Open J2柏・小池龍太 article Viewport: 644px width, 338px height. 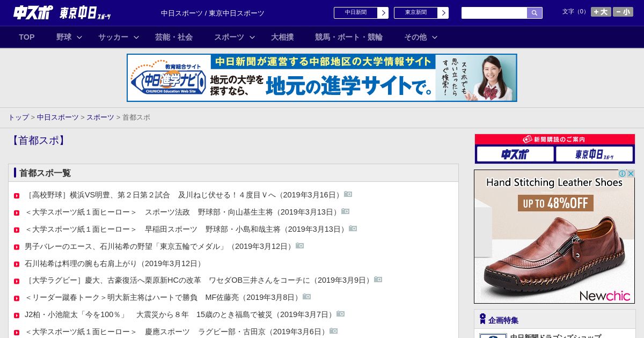(180, 314)
